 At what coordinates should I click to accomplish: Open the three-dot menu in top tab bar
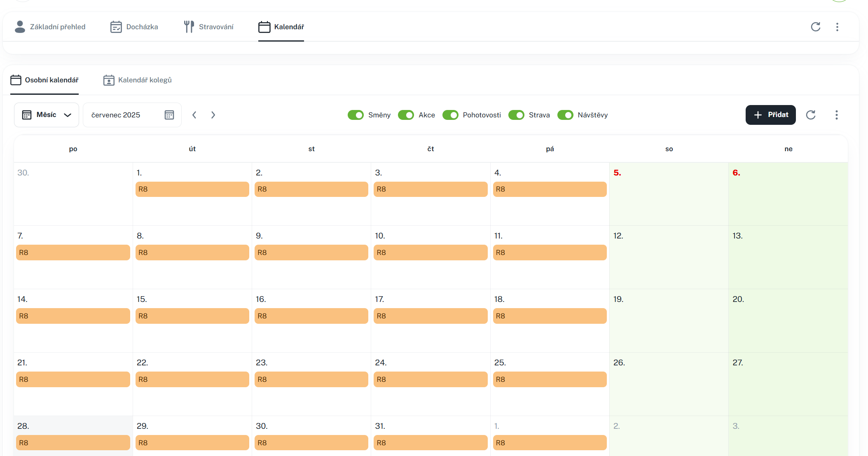coord(837,27)
